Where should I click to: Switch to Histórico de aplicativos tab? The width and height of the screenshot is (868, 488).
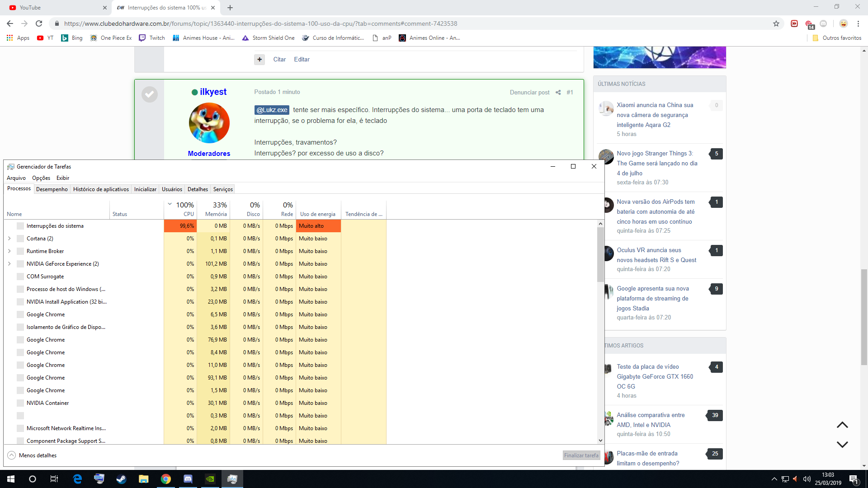(101, 189)
